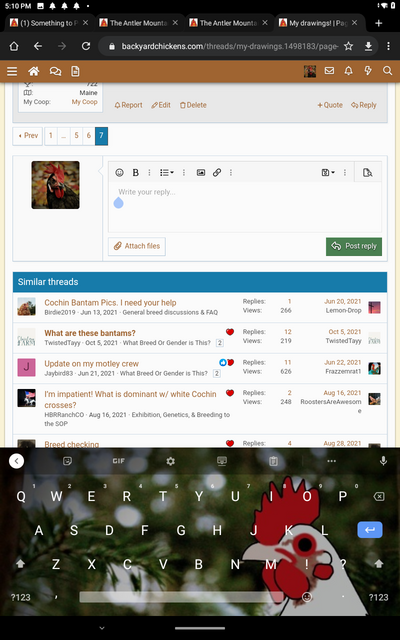The height and width of the screenshot is (640, 400).
Task: Open the alerts bell in site header
Action: 348,71
